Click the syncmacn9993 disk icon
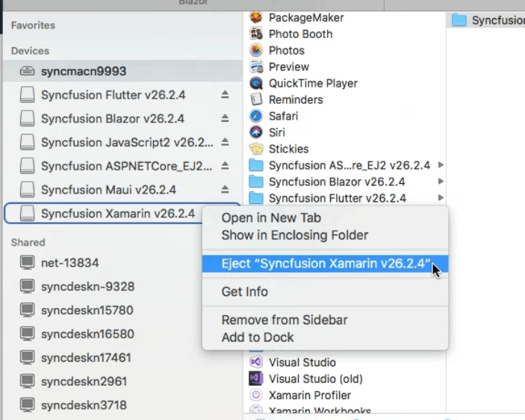 click(x=27, y=71)
